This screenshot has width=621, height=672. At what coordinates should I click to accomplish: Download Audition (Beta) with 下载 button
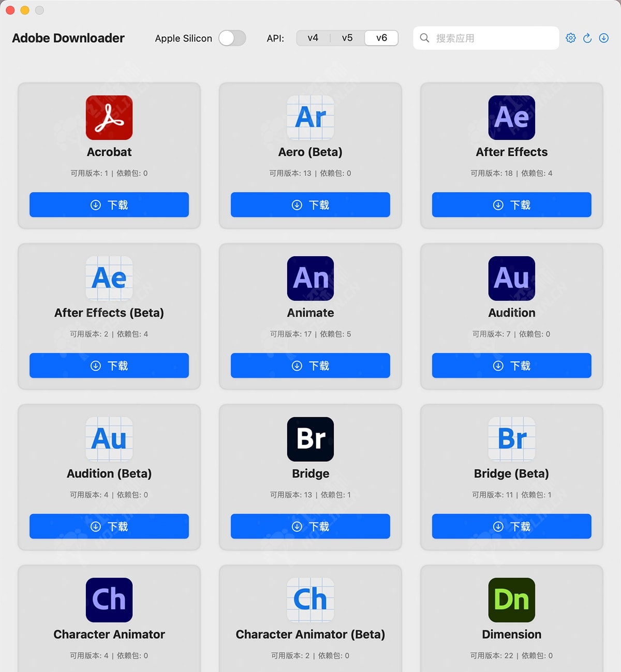pos(109,526)
